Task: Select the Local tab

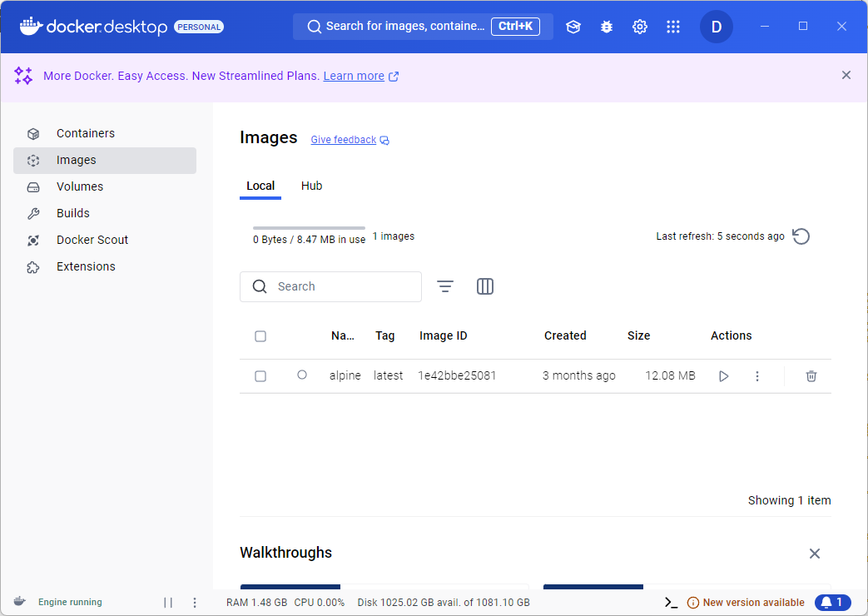Action: pos(260,186)
